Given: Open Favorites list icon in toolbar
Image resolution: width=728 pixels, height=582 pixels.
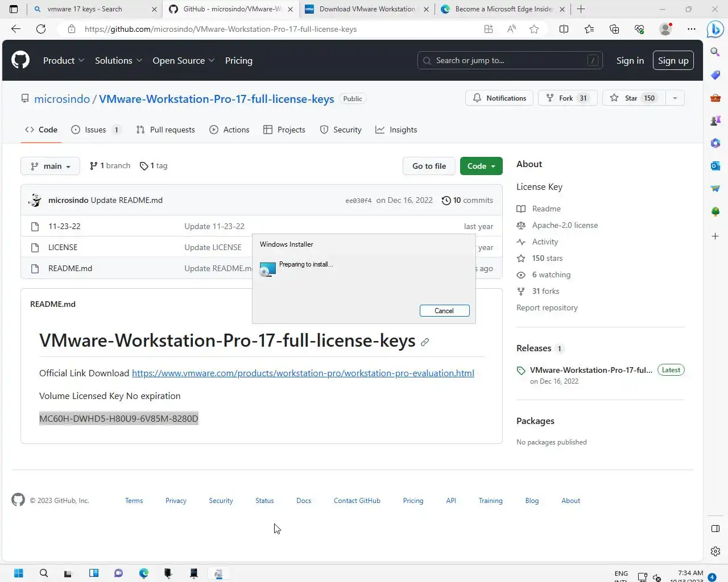Looking at the screenshot, I should click(x=589, y=29).
